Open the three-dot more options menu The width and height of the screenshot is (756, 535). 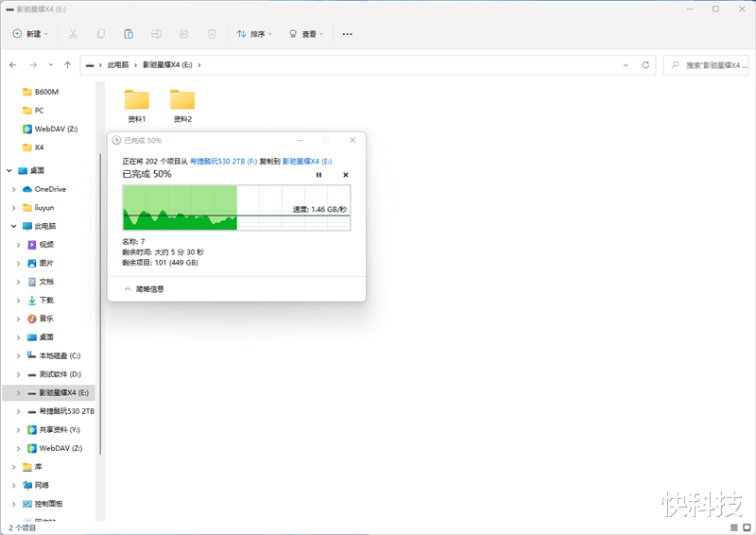pos(347,34)
